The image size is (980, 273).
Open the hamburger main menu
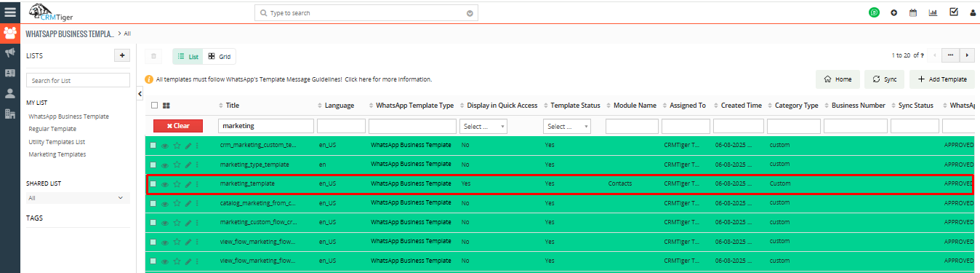coord(9,12)
